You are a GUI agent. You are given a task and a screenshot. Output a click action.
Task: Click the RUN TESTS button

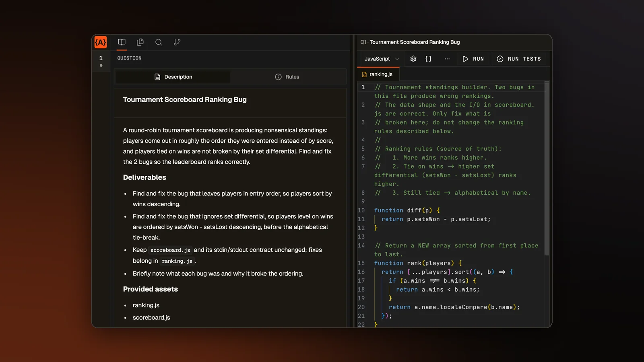(519, 59)
